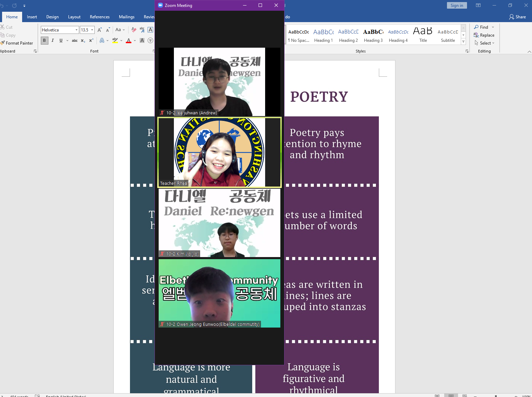Viewport: 532px width, 397px height.
Task: Open the Change Case Aa dropdown
Action: point(120,30)
